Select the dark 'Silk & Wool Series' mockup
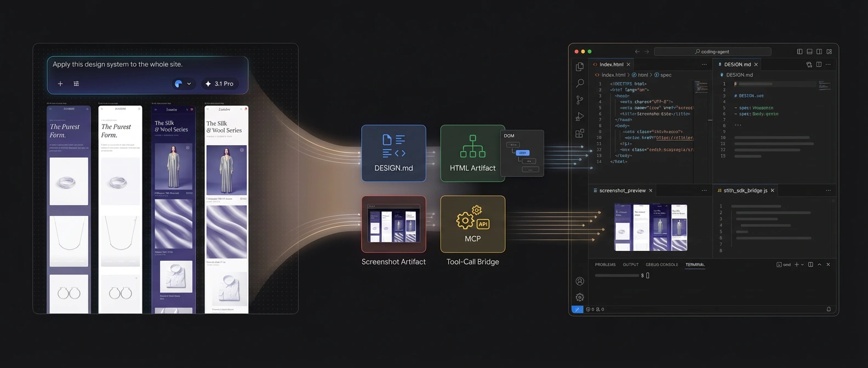The image size is (868, 368). point(174,210)
